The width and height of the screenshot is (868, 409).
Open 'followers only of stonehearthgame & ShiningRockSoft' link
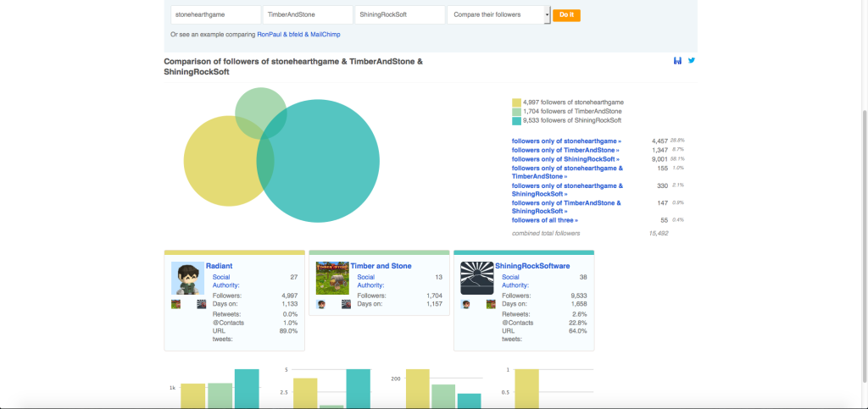[567, 190]
